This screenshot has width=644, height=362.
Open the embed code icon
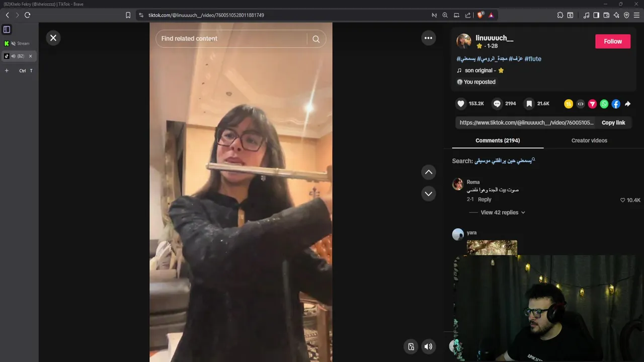click(x=581, y=104)
